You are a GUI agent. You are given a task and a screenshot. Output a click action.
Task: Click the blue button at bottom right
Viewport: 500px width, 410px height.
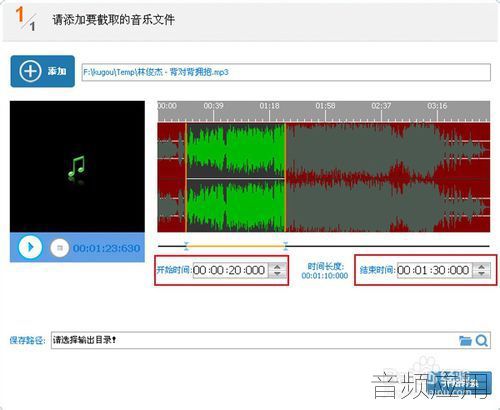coord(459,383)
